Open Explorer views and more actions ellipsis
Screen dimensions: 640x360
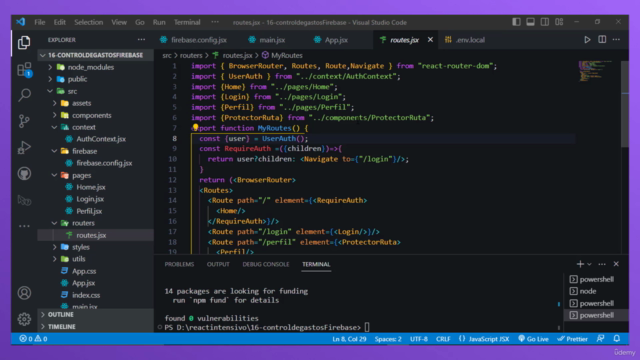tap(141, 40)
